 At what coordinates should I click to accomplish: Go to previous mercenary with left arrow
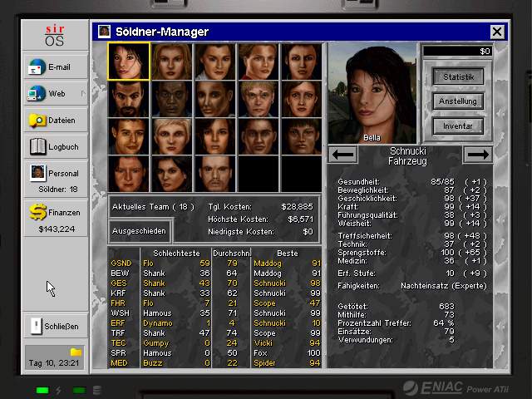[x=343, y=155]
